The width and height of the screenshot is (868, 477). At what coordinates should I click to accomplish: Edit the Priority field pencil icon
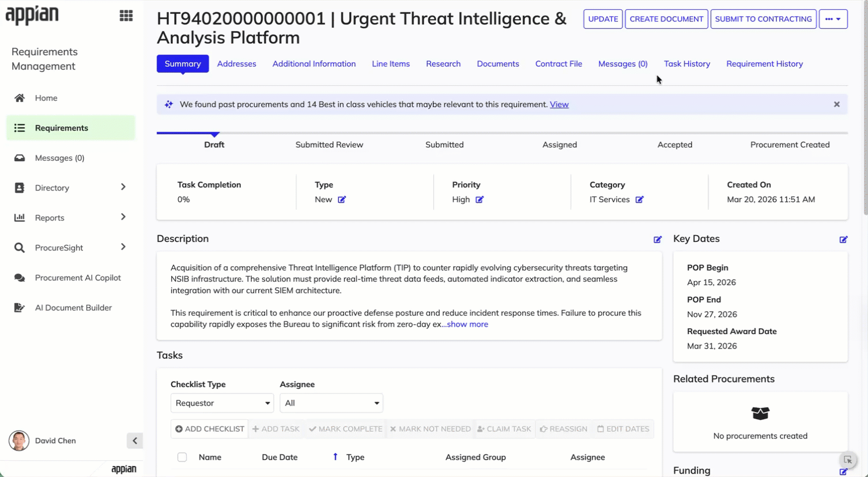coord(480,199)
